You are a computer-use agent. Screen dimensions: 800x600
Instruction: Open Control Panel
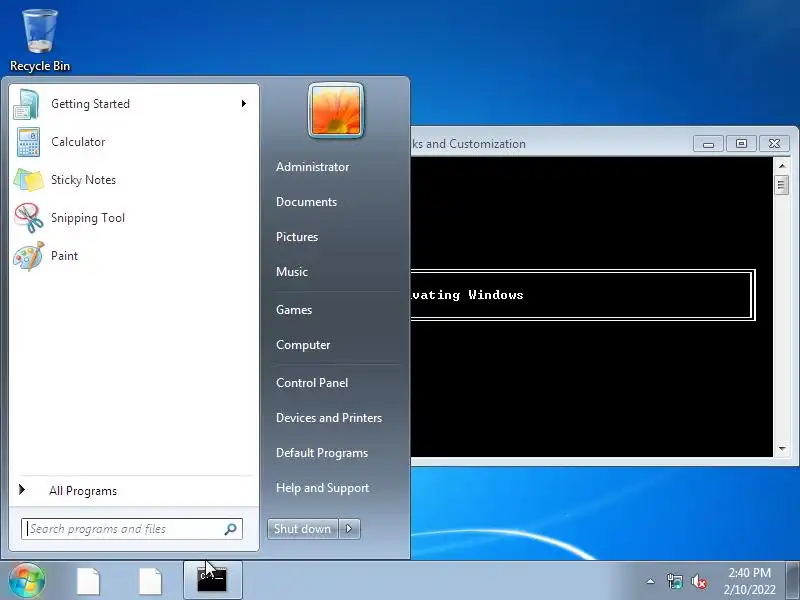[312, 383]
